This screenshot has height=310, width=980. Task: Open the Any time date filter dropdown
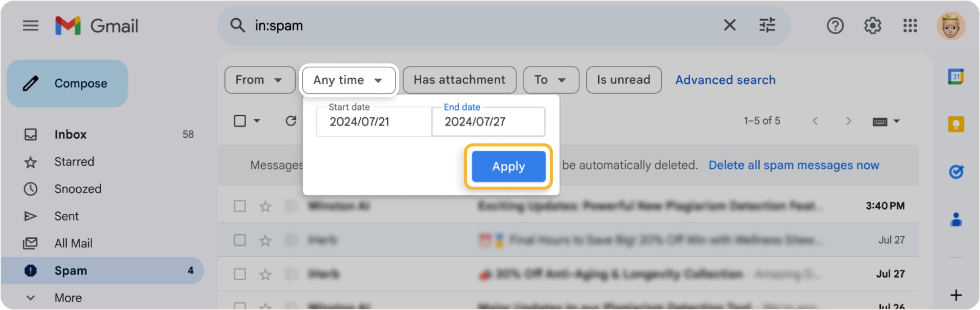tap(348, 80)
